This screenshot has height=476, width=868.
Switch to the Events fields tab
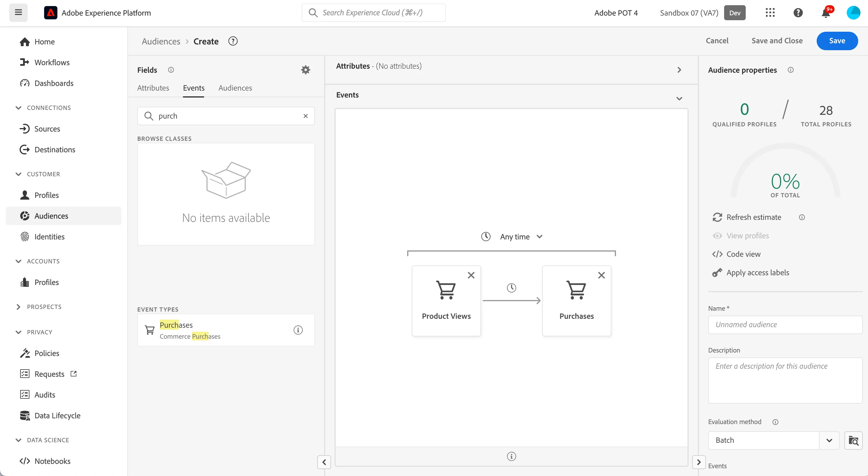[x=194, y=88]
